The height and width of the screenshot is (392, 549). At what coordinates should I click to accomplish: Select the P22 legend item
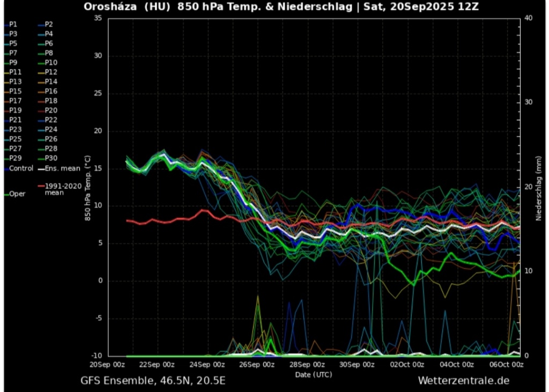[50, 120]
